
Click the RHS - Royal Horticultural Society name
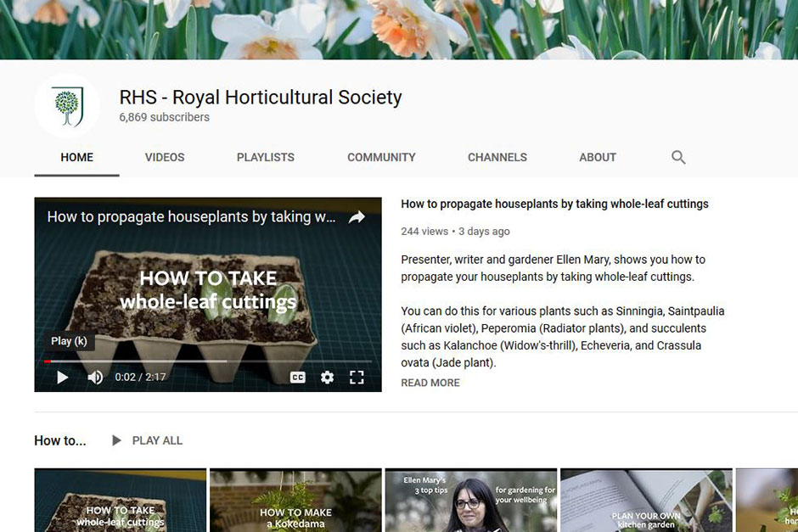(x=261, y=97)
